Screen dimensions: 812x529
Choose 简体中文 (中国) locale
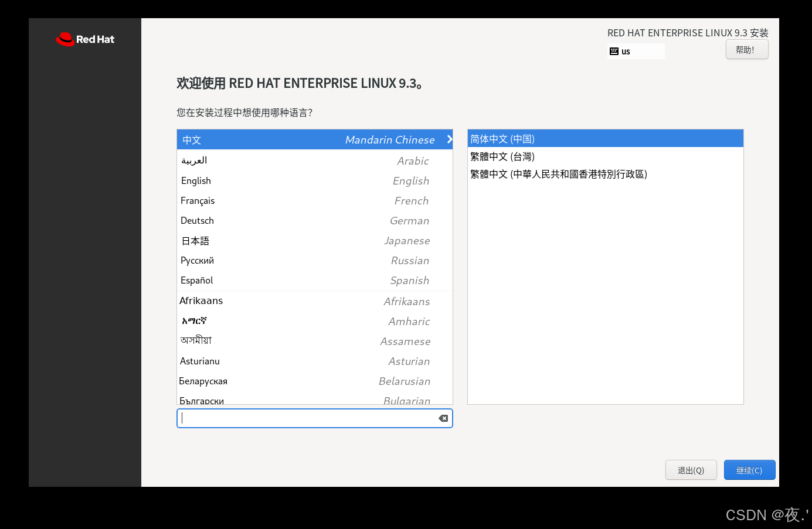pos(606,139)
